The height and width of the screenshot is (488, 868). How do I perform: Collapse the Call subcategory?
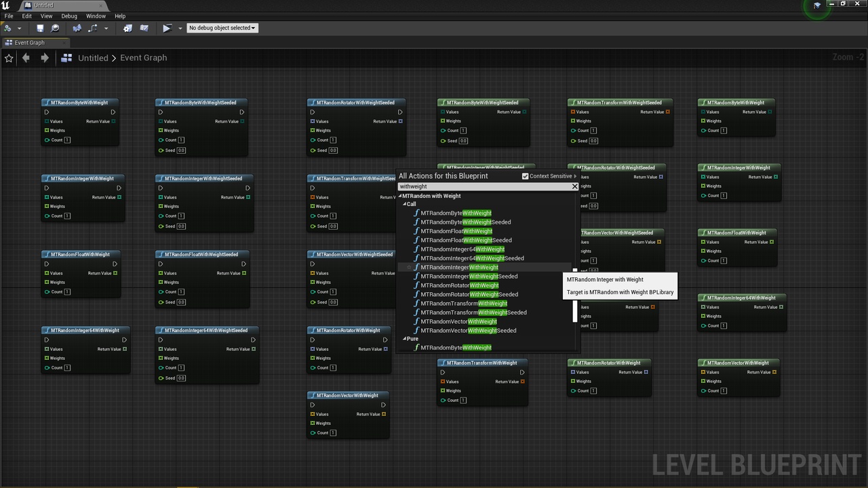tap(405, 204)
